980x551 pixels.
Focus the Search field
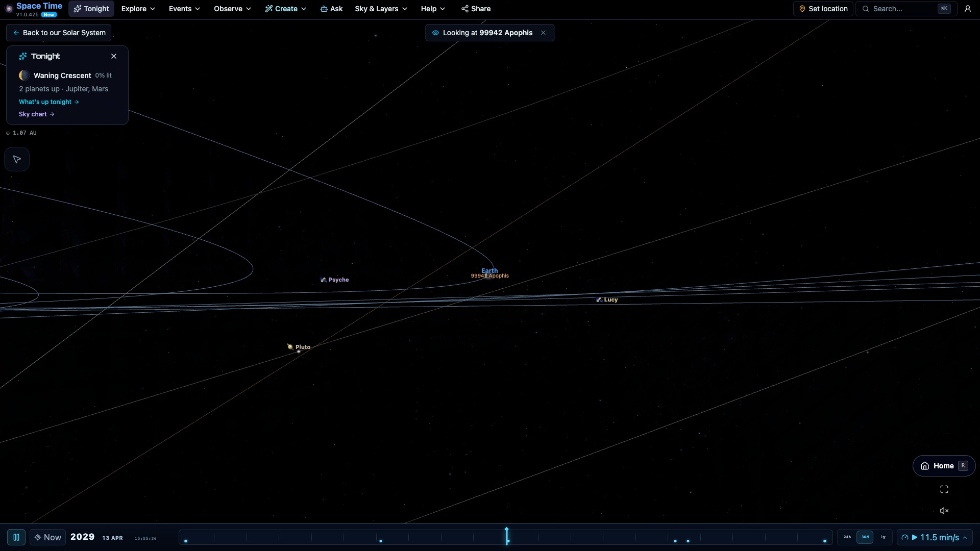(x=906, y=9)
